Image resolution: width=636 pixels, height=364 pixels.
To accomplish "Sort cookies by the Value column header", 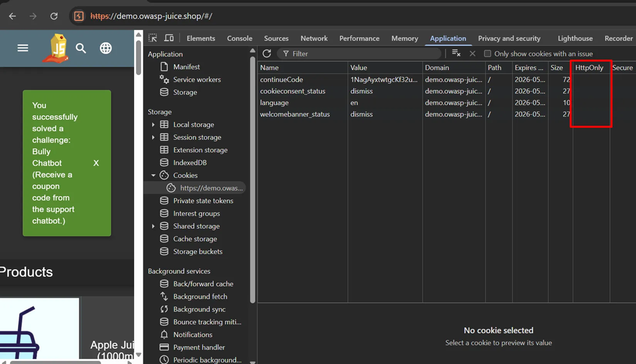I will 385,68.
